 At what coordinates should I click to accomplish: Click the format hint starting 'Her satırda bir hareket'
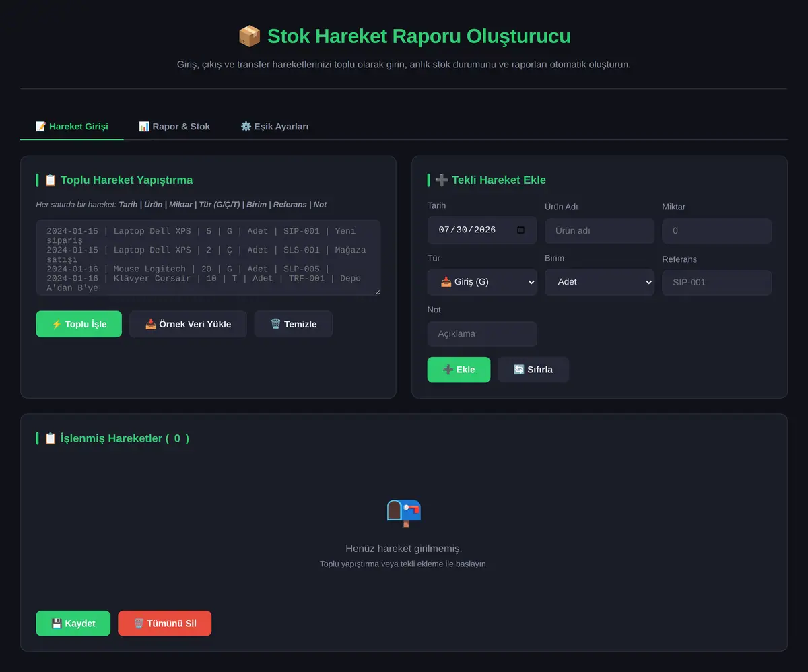181,205
